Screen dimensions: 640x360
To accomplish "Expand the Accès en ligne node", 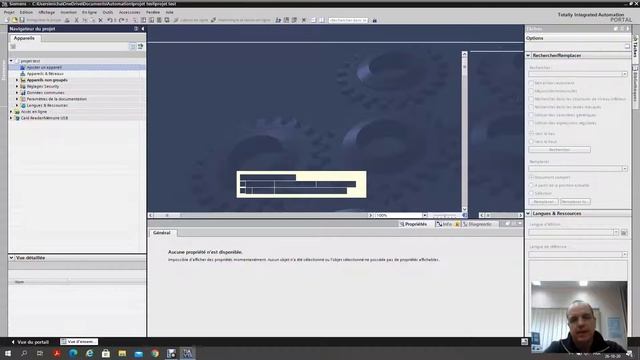I will pos(11,111).
